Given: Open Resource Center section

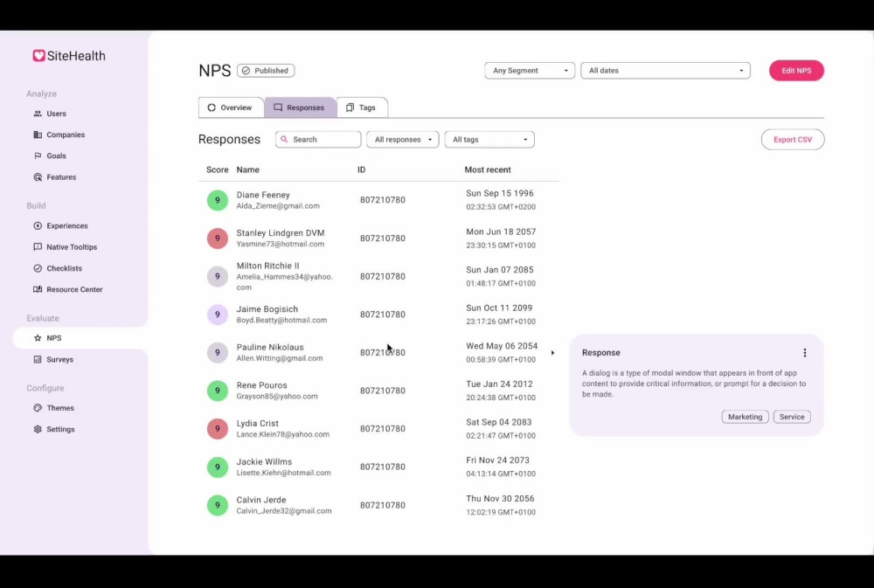Looking at the screenshot, I should (68, 289).
